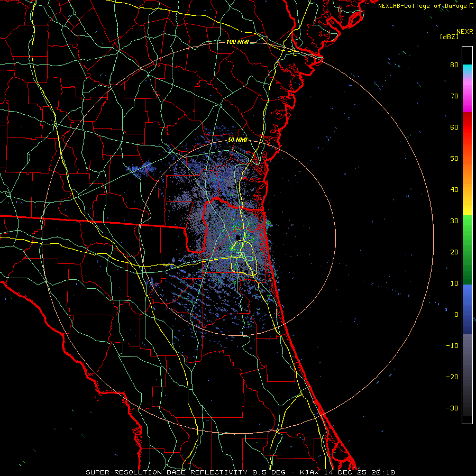This screenshot has height=476, width=476.
Task: Click the -20 value on dBZ scale
Action: pyautogui.click(x=452, y=377)
